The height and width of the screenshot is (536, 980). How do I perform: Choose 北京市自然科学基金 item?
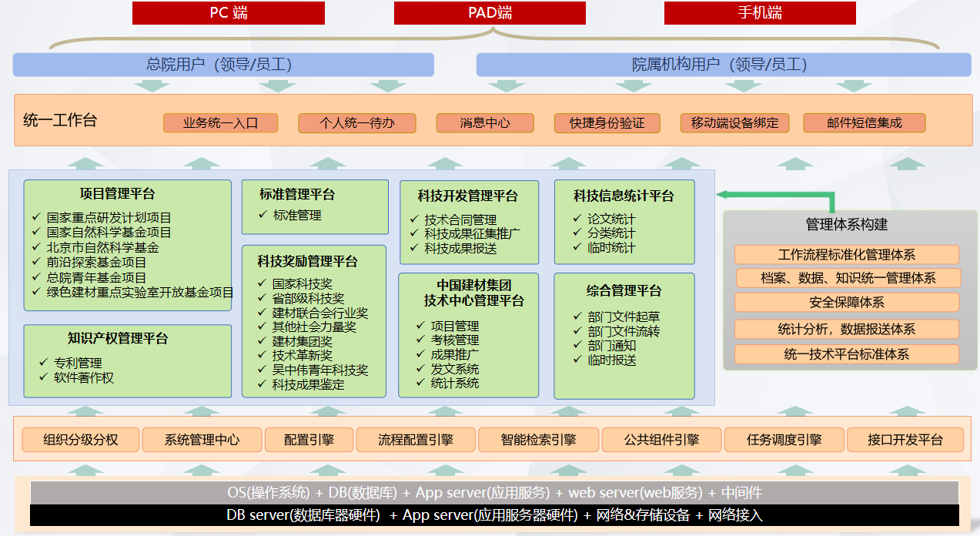[102, 247]
